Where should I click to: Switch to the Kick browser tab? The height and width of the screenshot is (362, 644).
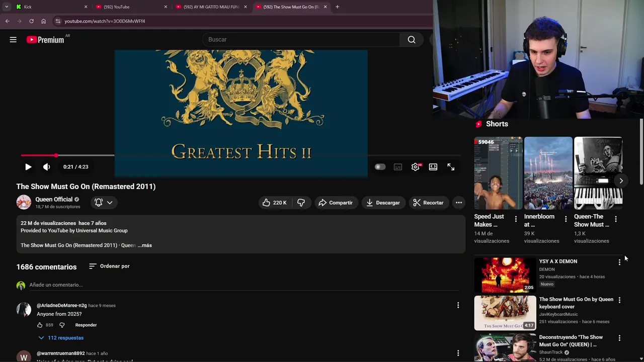tap(50, 7)
